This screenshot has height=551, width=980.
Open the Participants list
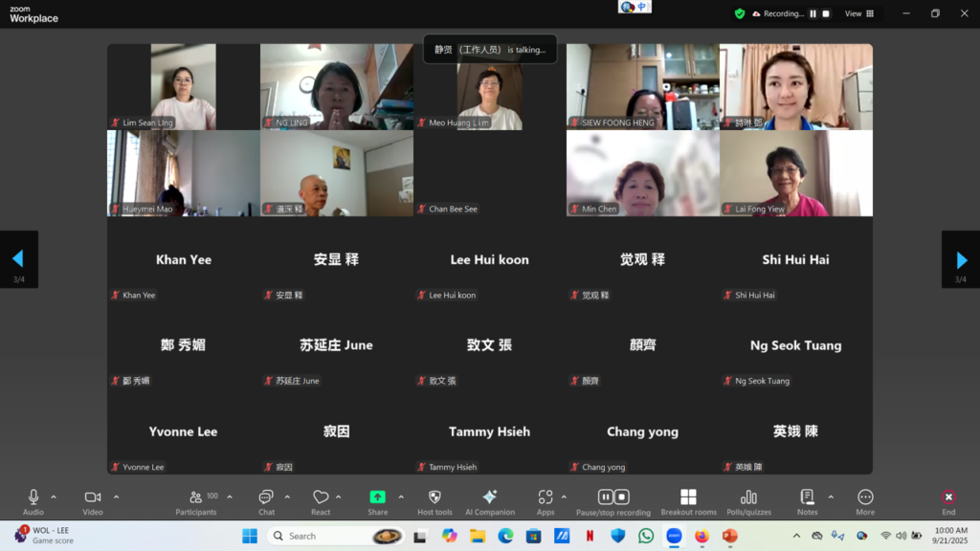point(195,501)
